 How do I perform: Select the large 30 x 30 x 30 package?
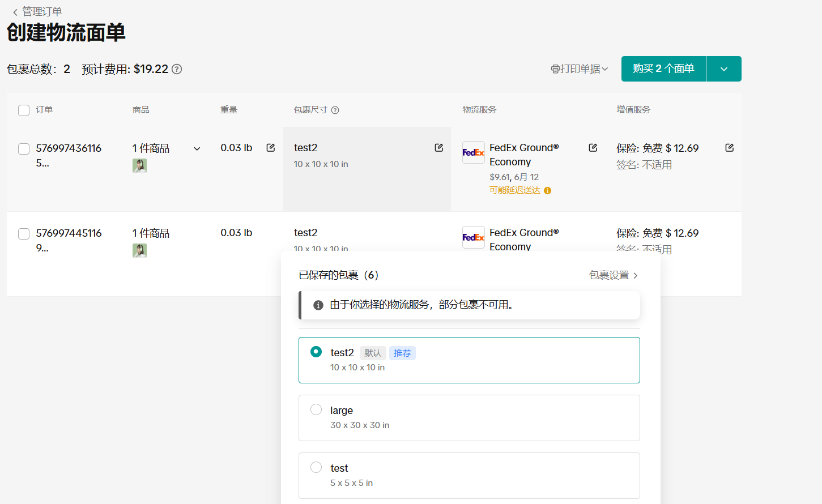tap(316, 409)
